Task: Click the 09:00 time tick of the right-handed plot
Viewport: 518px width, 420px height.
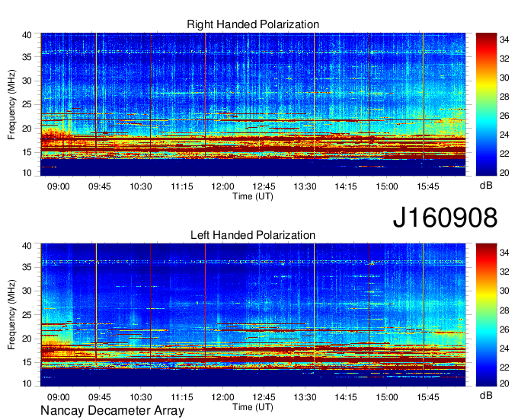Action: [59, 186]
